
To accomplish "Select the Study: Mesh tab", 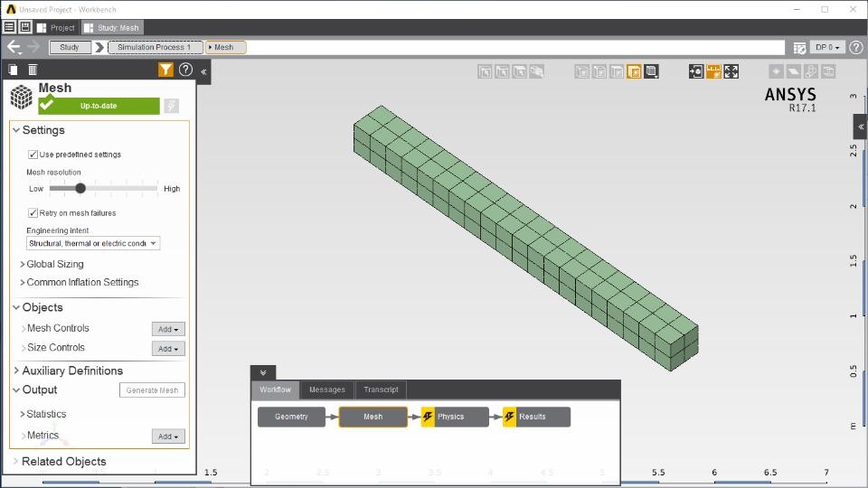I will (x=112, y=28).
